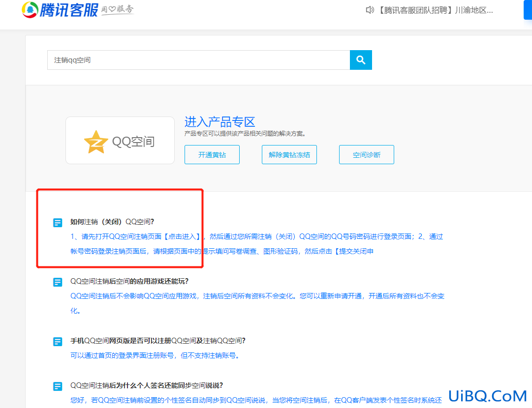Open answer text starting 1、请先打开QQ空间注销页面

pyautogui.click(x=257, y=244)
